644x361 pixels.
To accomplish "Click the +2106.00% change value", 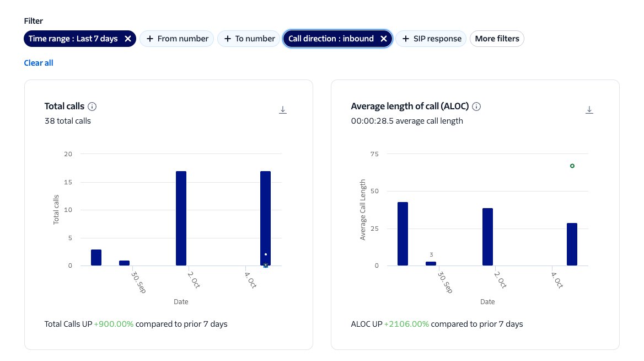I will click(406, 324).
